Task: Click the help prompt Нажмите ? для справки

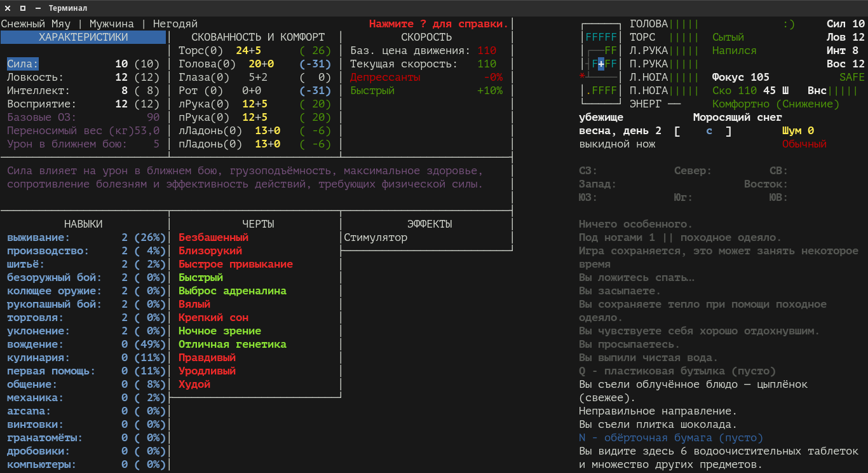Action: pyautogui.click(x=439, y=24)
